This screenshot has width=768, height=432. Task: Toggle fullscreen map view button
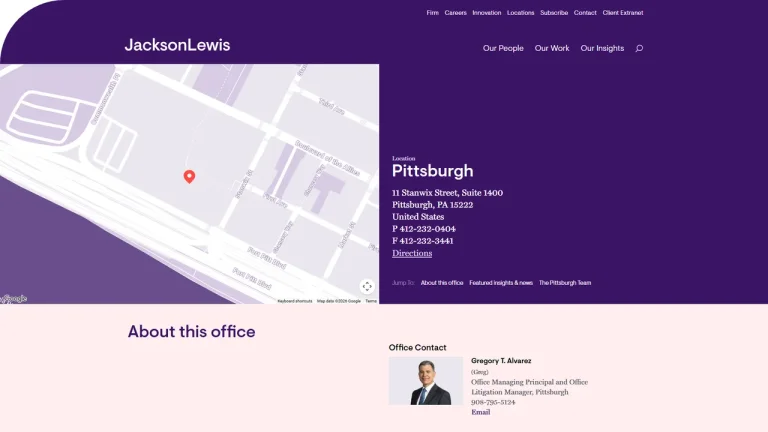point(367,286)
